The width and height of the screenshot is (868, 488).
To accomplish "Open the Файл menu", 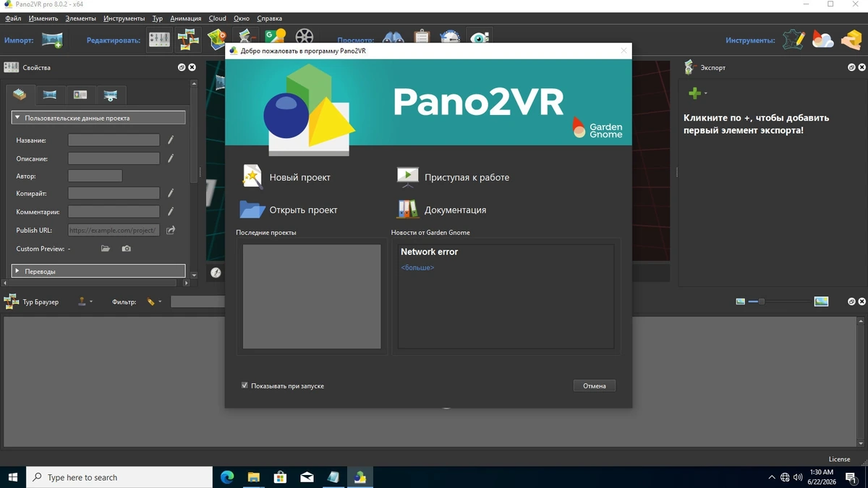I will tap(13, 18).
